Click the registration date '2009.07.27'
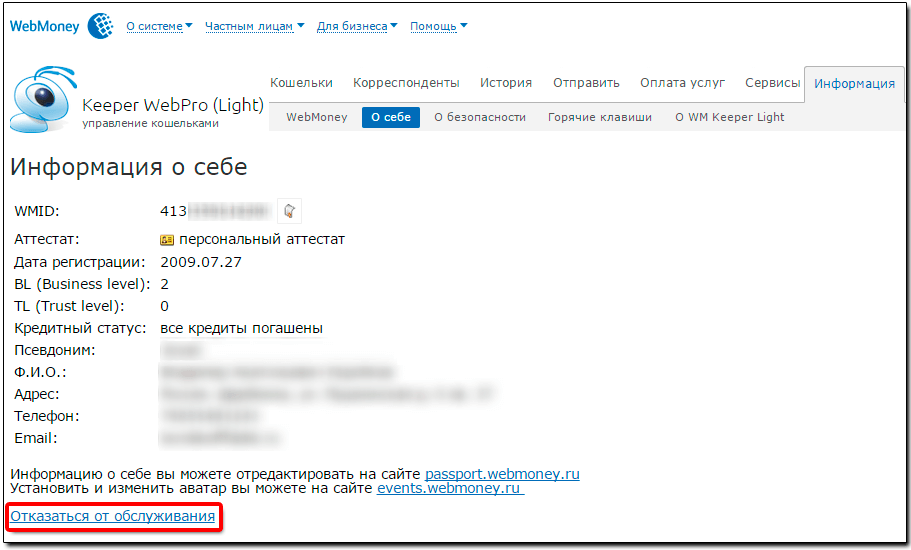Image resolution: width=911 pixels, height=550 pixels. pos(201,262)
